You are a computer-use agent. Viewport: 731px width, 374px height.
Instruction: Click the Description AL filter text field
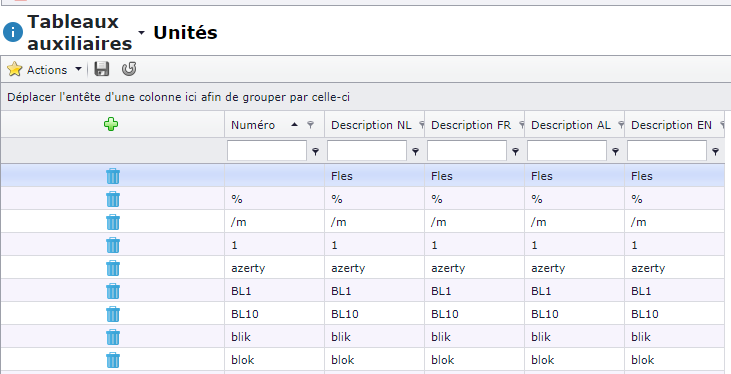[567, 151]
